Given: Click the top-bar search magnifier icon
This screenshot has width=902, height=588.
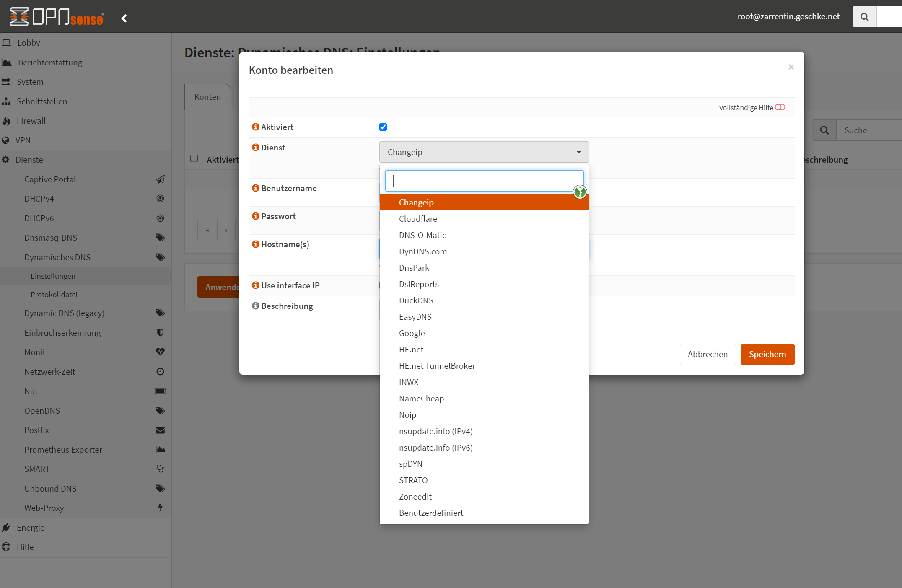Looking at the screenshot, I should pyautogui.click(x=864, y=17).
